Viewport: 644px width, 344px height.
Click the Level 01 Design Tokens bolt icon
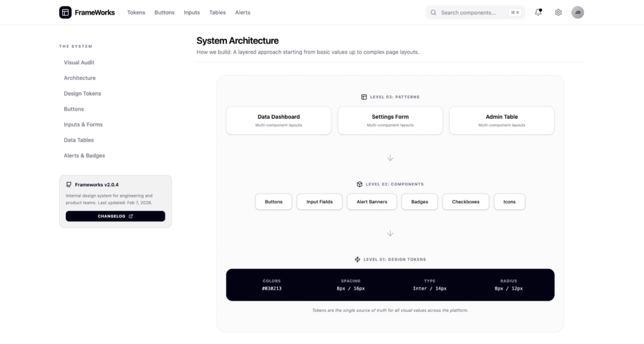click(358, 259)
